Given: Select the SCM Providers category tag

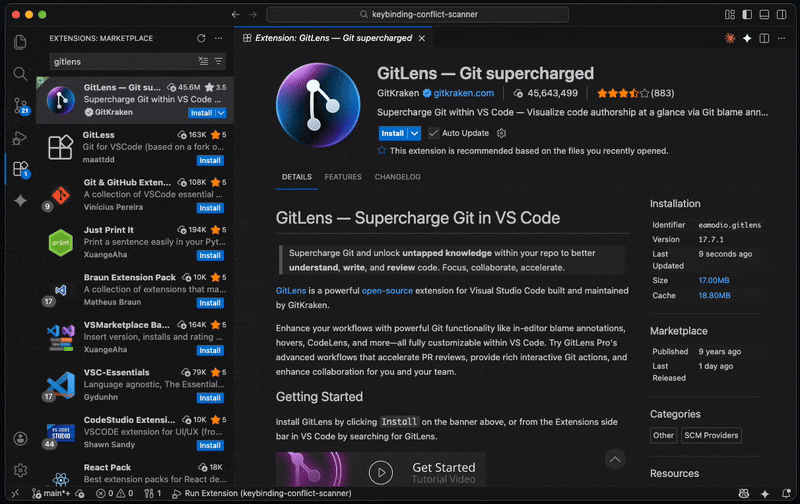Looking at the screenshot, I should coord(711,435).
